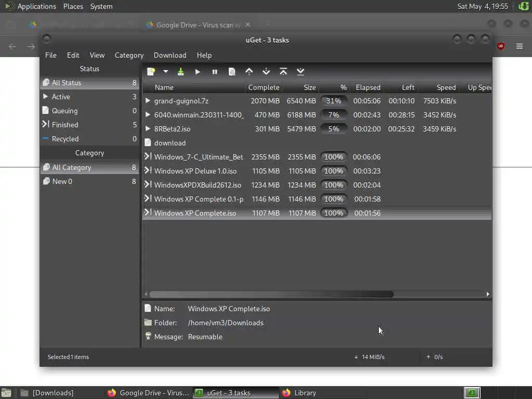
Task: Open the View menu in uGet
Action: 97,55
